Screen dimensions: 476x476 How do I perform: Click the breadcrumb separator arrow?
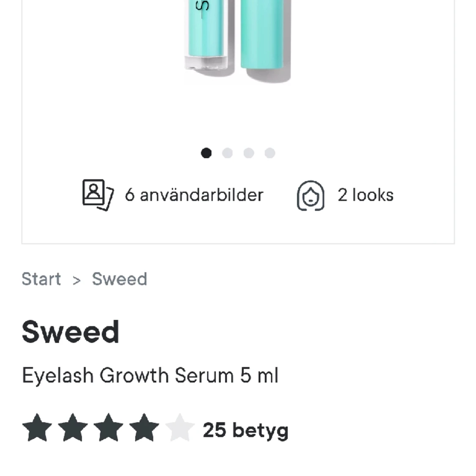[x=77, y=280]
